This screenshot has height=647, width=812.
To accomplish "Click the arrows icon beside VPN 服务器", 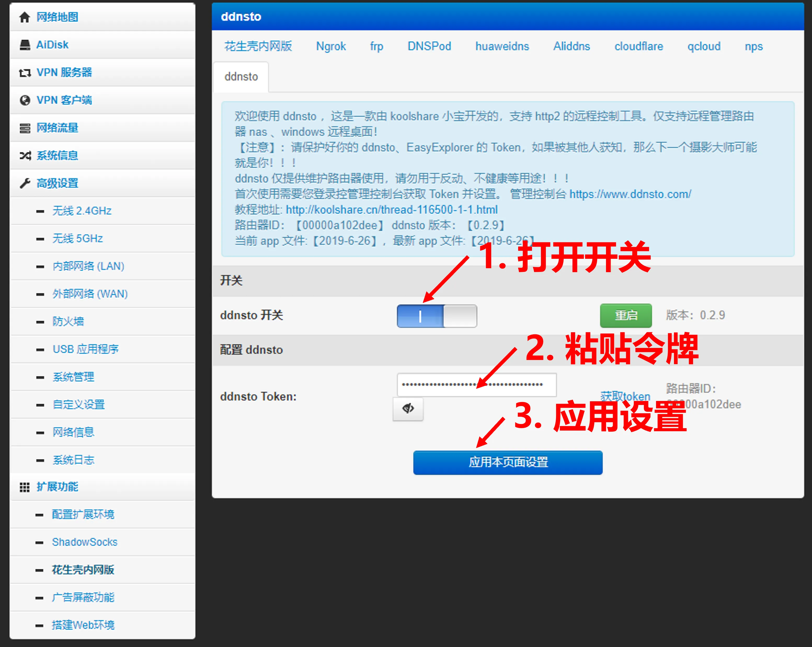I will [25, 73].
